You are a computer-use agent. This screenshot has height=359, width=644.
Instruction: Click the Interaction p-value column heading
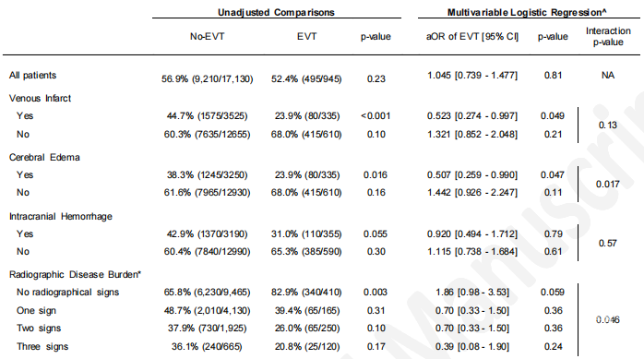click(608, 37)
